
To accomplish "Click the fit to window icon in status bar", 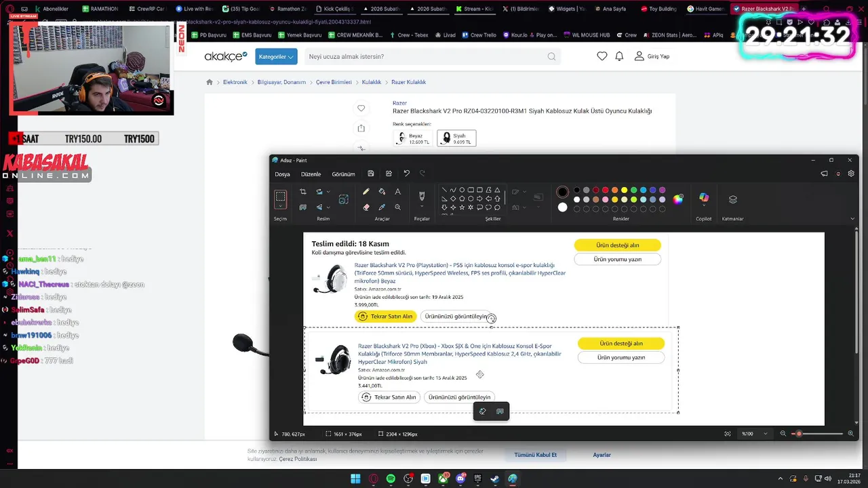I will pyautogui.click(x=728, y=434).
